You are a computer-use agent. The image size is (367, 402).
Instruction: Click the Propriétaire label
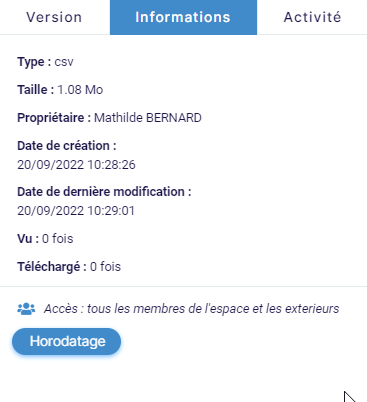click(54, 118)
